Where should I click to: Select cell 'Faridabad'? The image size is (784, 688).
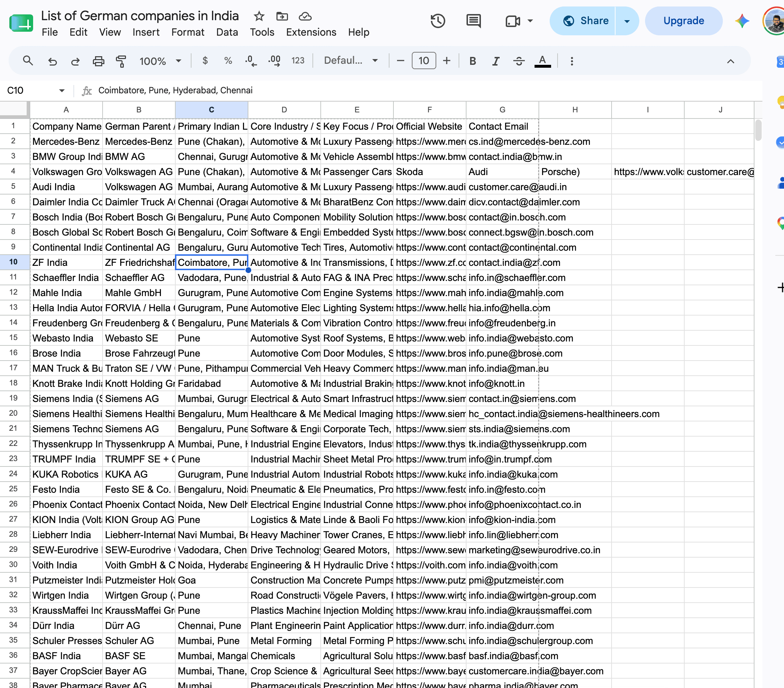tap(211, 384)
